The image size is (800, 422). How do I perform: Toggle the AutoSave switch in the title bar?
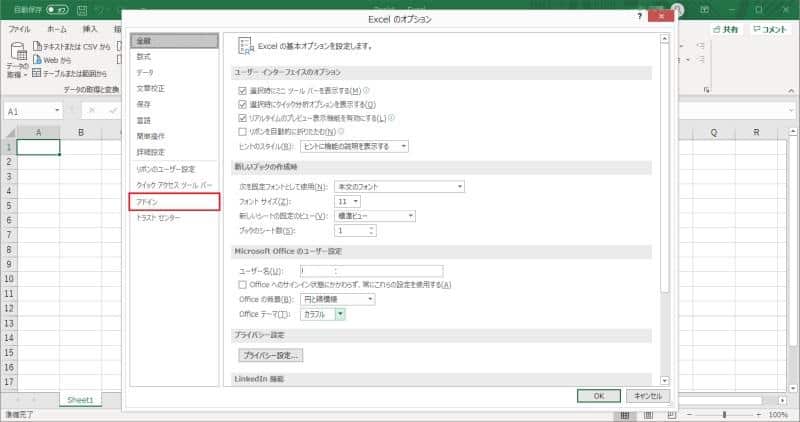tap(59, 10)
